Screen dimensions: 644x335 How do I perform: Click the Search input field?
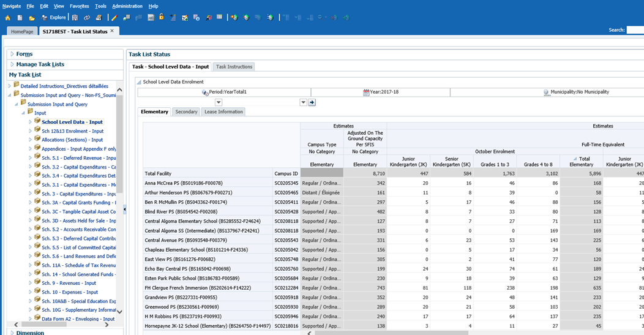(x=634, y=30)
